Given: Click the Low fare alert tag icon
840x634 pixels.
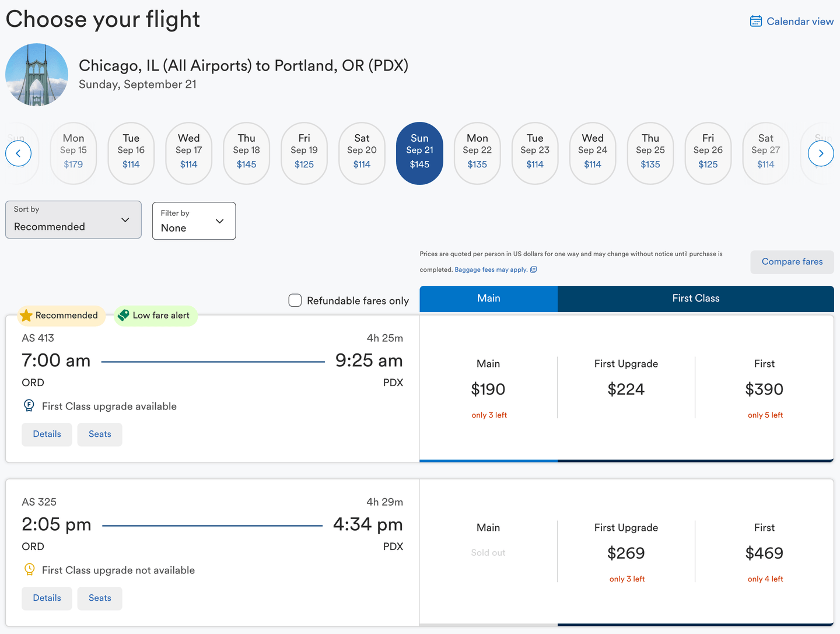Looking at the screenshot, I should 123,316.
